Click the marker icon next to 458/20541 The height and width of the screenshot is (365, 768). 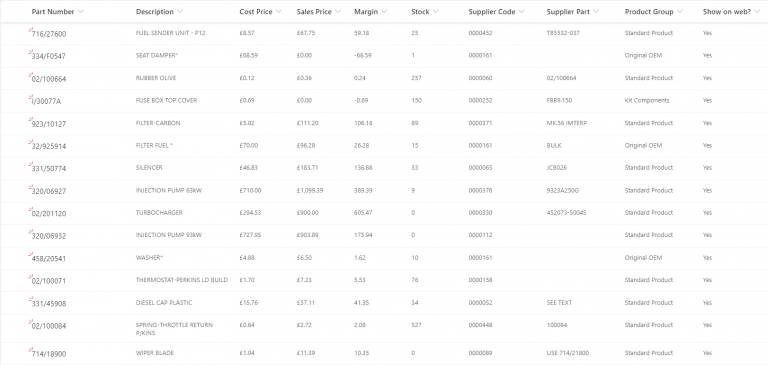pos(30,254)
